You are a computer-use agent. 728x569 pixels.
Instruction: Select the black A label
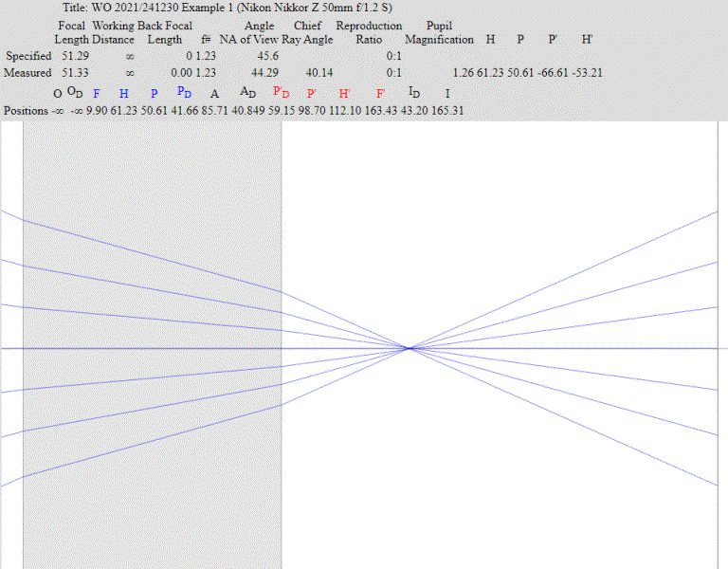click(214, 94)
